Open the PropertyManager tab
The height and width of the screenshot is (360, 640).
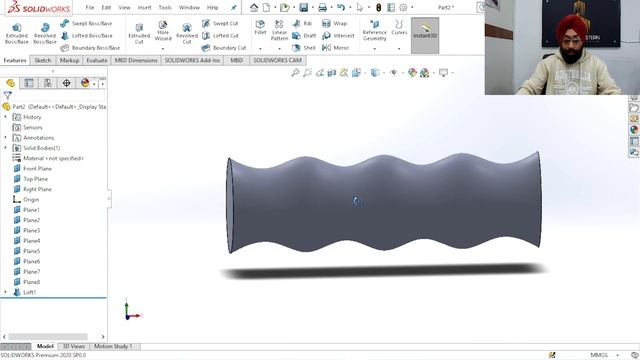click(29, 83)
